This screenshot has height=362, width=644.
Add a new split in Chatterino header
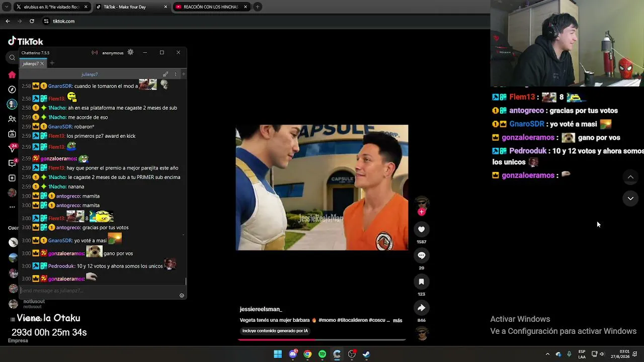[x=183, y=74]
